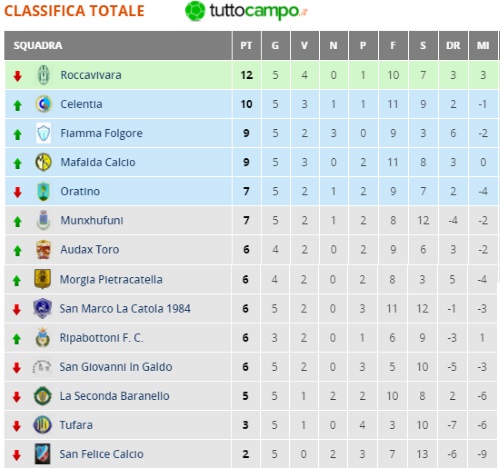The width and height of the screenshot is (500, 470).
Task: Click the red down arrow beside Roccavivara
Action: point(17,76)
